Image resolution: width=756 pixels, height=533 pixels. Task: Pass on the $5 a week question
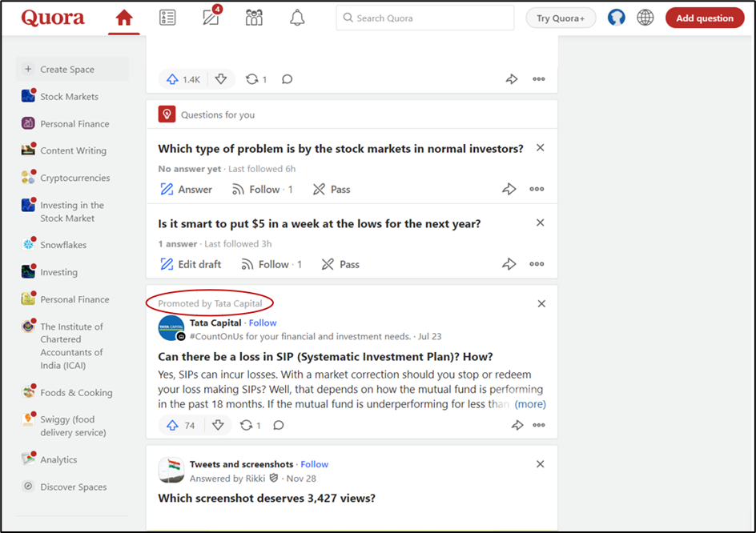pos(340,265)
